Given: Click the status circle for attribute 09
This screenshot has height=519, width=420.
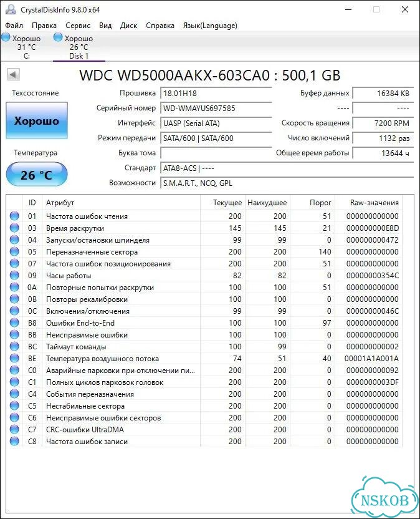Looking at the screenshot, I should [x=14, y=275].
